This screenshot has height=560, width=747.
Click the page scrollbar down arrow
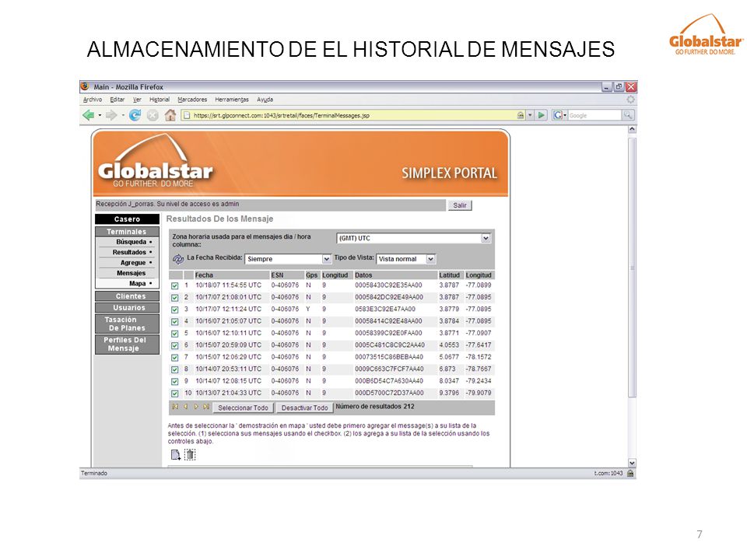pyautogui.click(x=632, y=463)
